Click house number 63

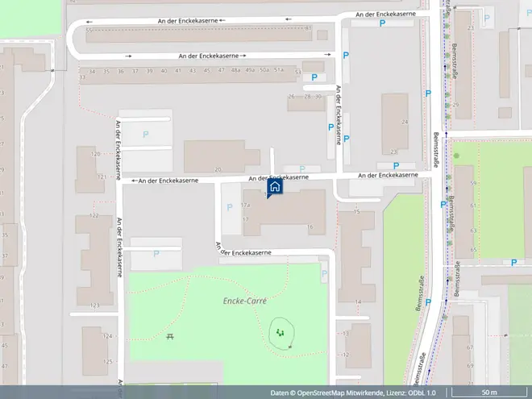click(x=473, y=231)
